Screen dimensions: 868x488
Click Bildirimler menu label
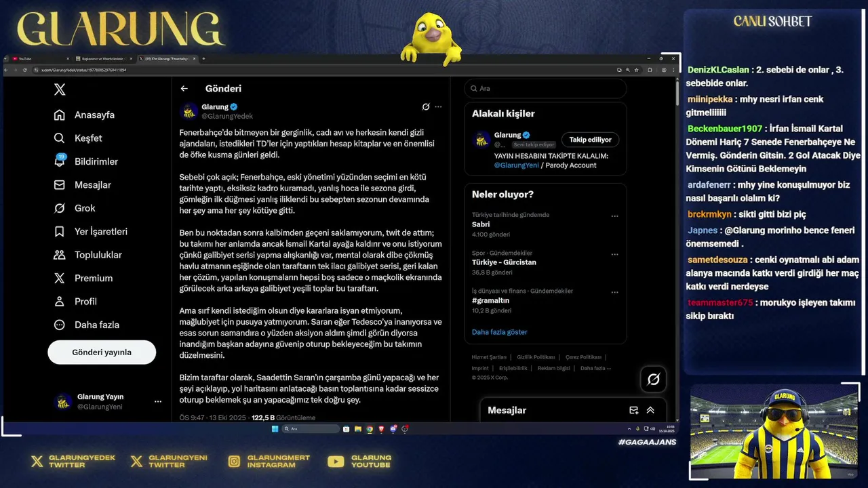pos(96,161)
